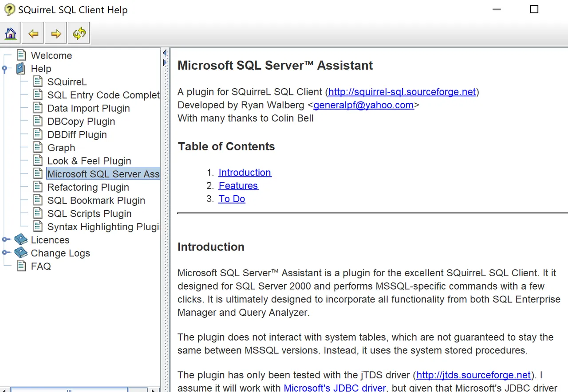
Task: Expand the Licences tree node
Action: click(5, 240)
